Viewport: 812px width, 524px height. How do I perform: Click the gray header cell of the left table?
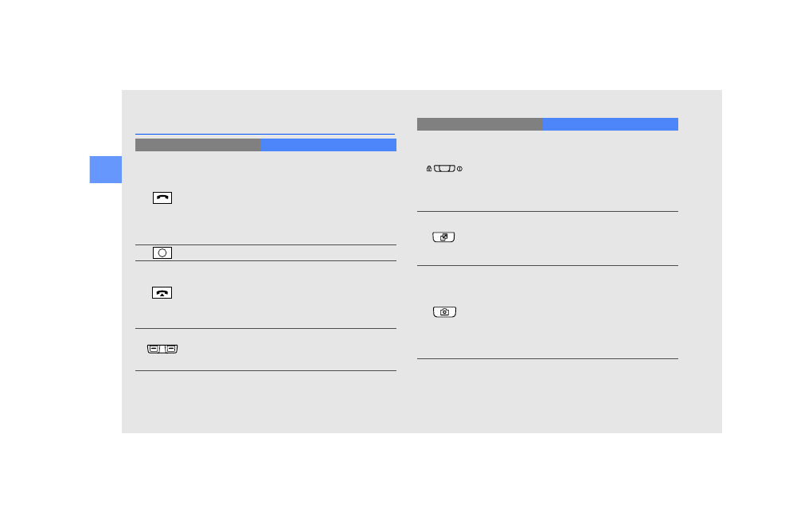tap(197, 145)
